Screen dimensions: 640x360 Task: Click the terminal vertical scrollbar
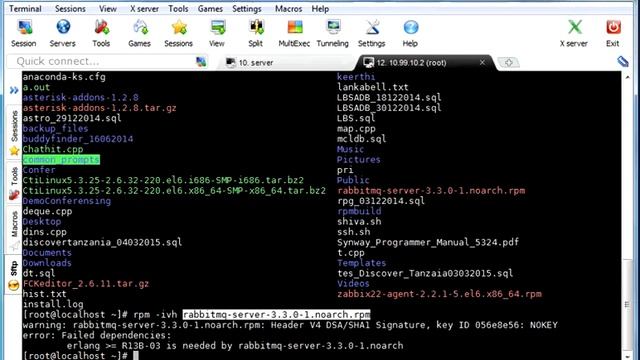click(628, 304)
